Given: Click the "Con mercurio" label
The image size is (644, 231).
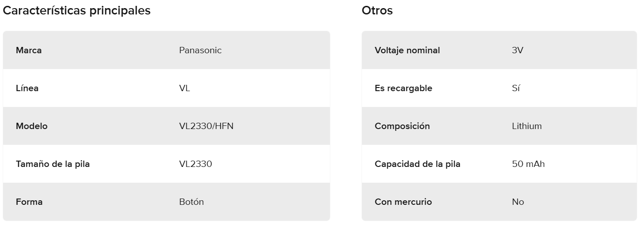Looking at the screenshot, I should click(x=403, y=202).
